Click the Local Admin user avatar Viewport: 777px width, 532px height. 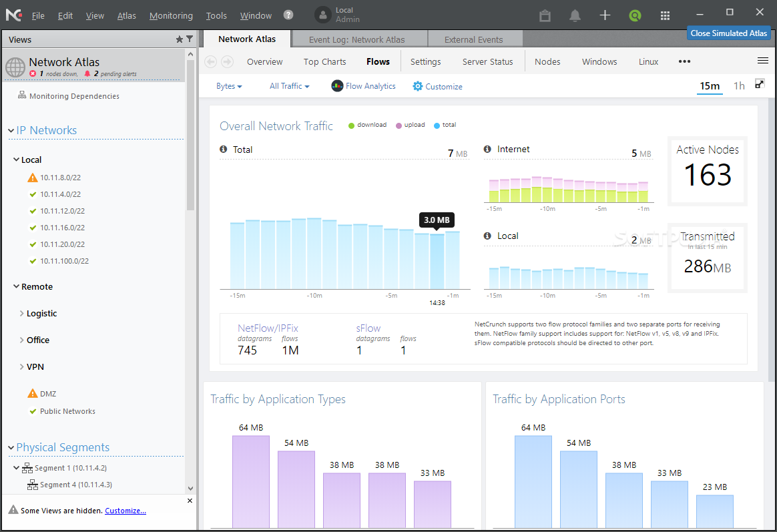click(x=323, y=15)
